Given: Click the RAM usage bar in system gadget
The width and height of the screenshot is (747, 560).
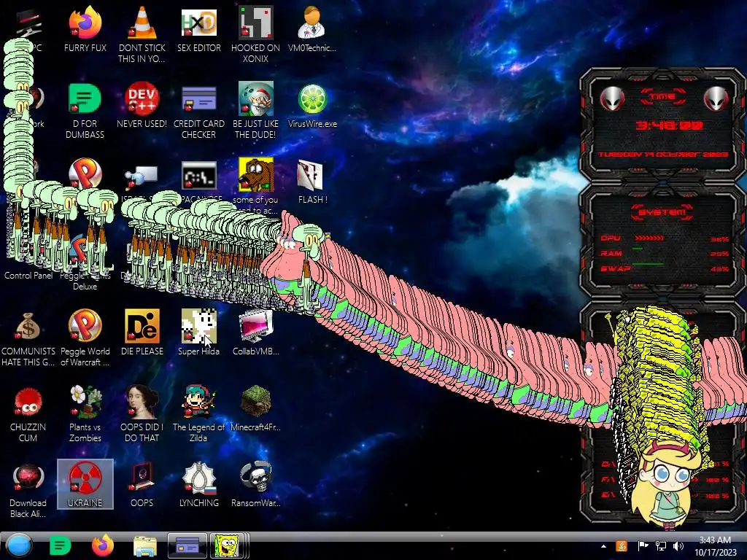Looking at the screenshot, I should click(638, 249).
